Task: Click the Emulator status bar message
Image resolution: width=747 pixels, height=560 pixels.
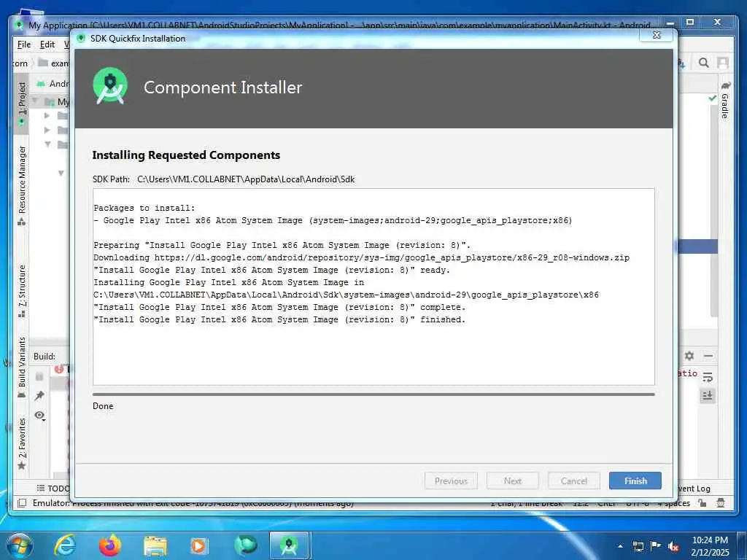Action: click(x=193, y=503)
